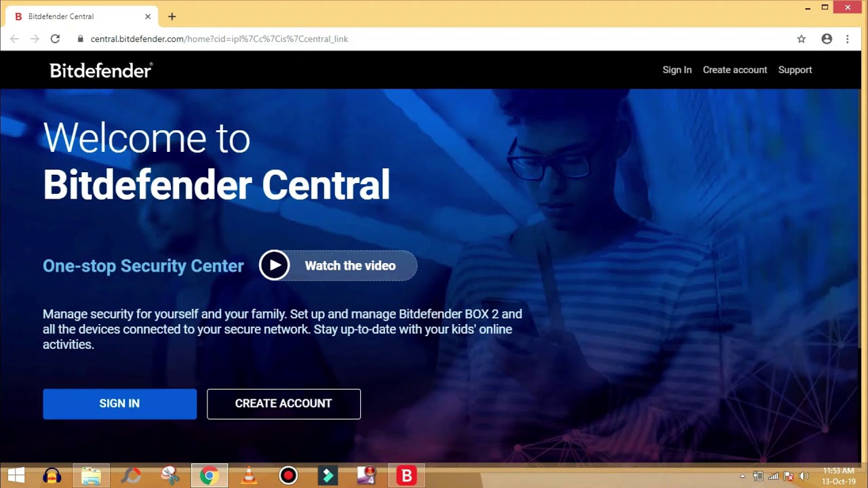Open the red-dot screen recorder taskbar icon
The image size is (868, 488).
[x=288, y=476]
